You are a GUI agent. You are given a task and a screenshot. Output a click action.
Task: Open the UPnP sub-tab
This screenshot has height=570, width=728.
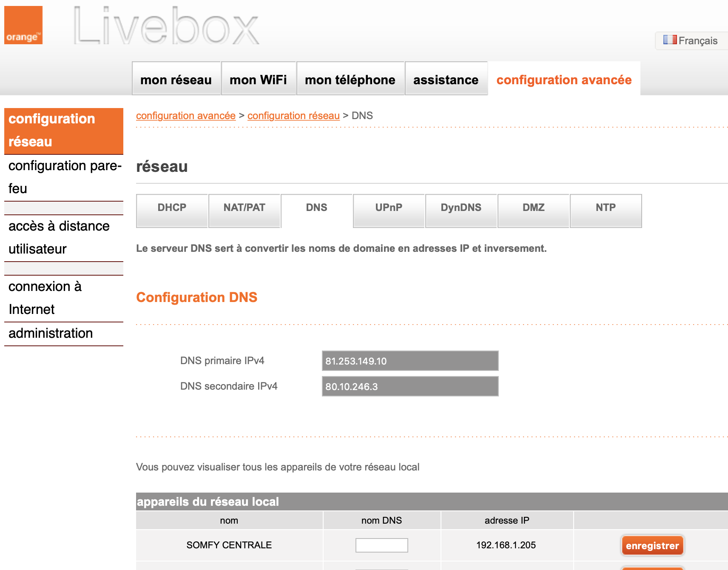[389, 211]
